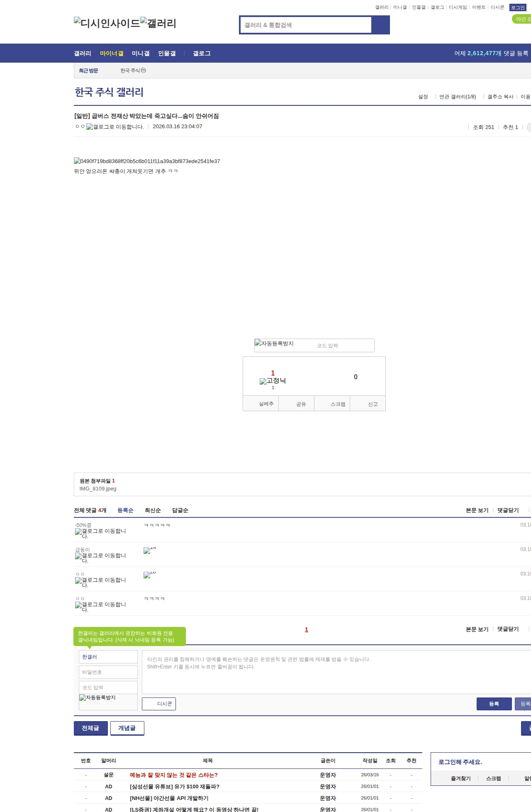Click the 고정닉 upvote icon
Image resolution: width=531 pixels, height=812 pixels.
[x=273, y=381]
